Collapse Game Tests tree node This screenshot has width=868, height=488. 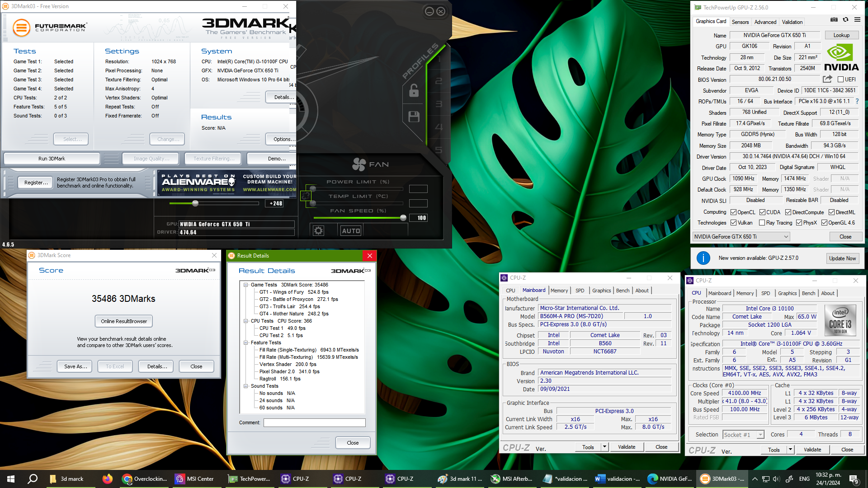click(x=246, y=285)
